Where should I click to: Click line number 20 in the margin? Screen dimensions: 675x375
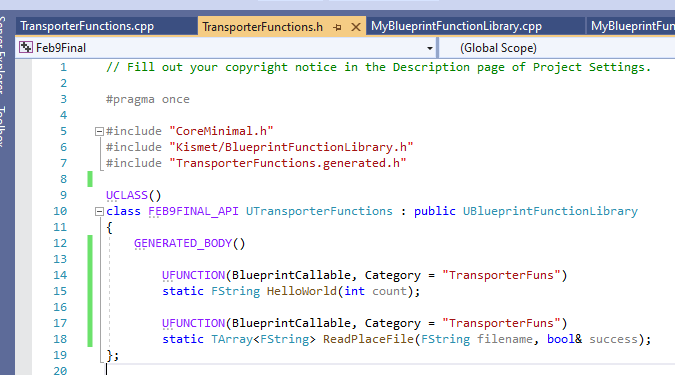pyautogui.click(x=60, y=370)
